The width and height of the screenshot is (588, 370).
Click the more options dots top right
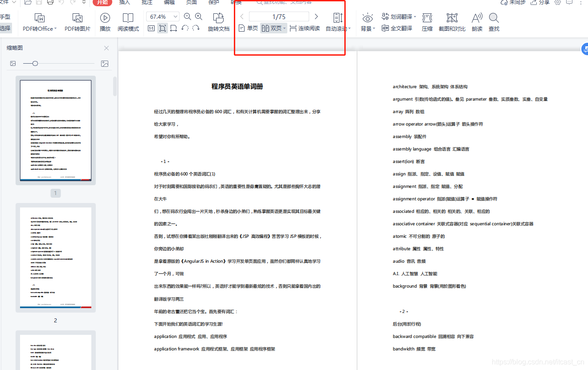pyautogui.click(x=581, y=2)
